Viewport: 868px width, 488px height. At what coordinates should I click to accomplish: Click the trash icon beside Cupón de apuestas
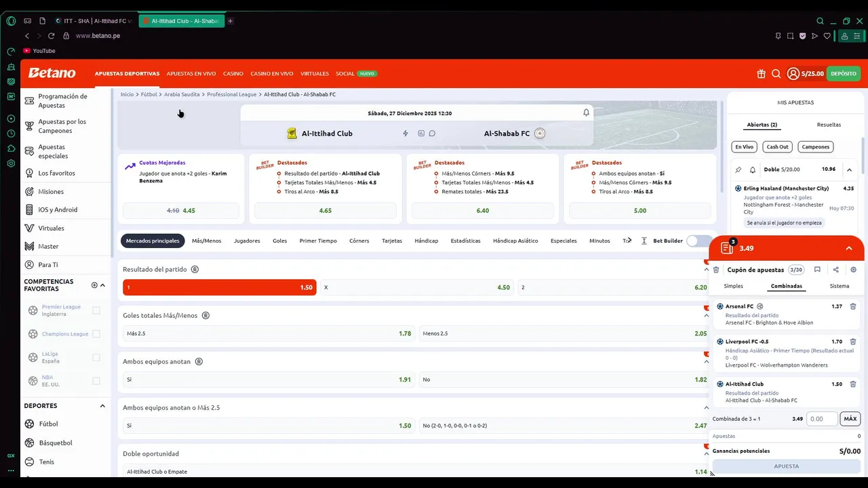[x=716, y=270]
